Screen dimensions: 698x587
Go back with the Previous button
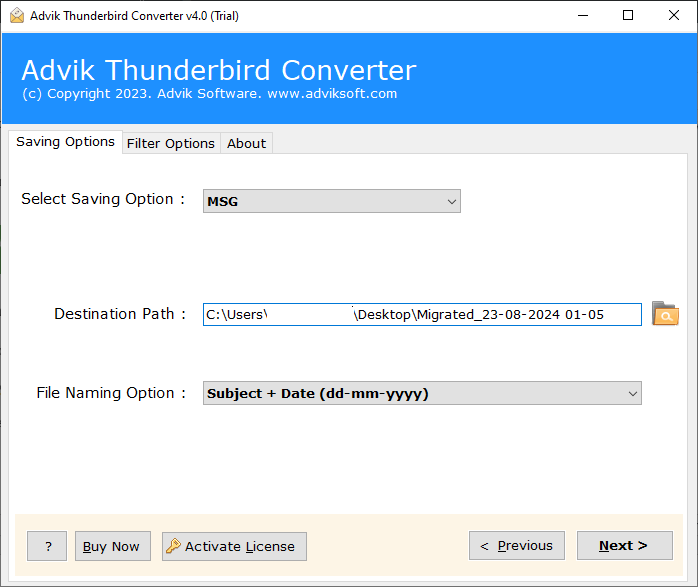point(517,545)
